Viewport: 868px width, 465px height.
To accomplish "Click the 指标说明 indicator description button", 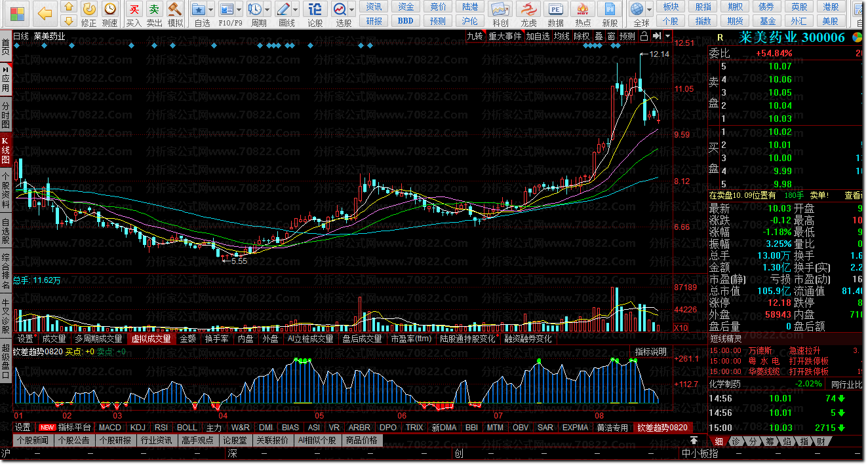I will coord(651,352).
